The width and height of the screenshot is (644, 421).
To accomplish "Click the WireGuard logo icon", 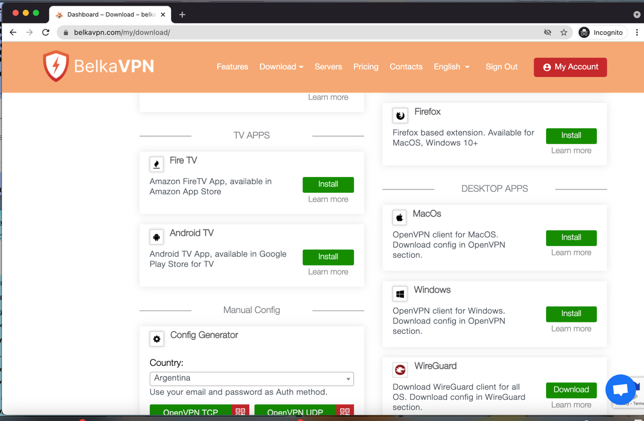I will (x=400, y=370).
